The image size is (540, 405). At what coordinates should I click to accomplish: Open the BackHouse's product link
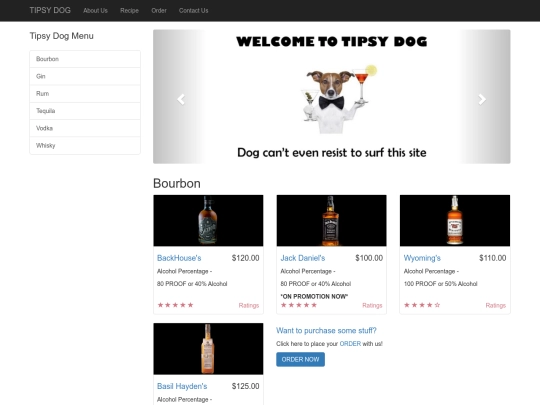coord(179,258)
